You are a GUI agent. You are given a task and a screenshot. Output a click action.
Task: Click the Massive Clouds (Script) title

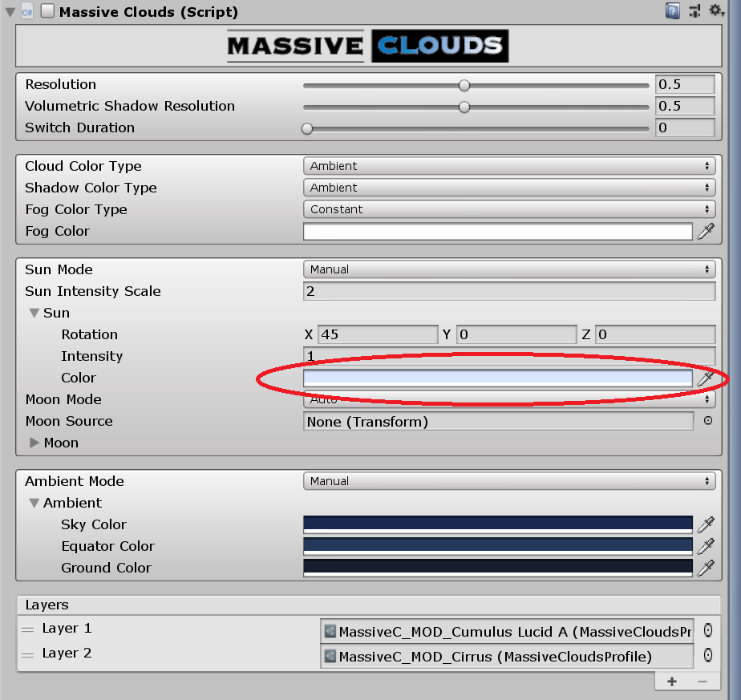coord(148,12)
